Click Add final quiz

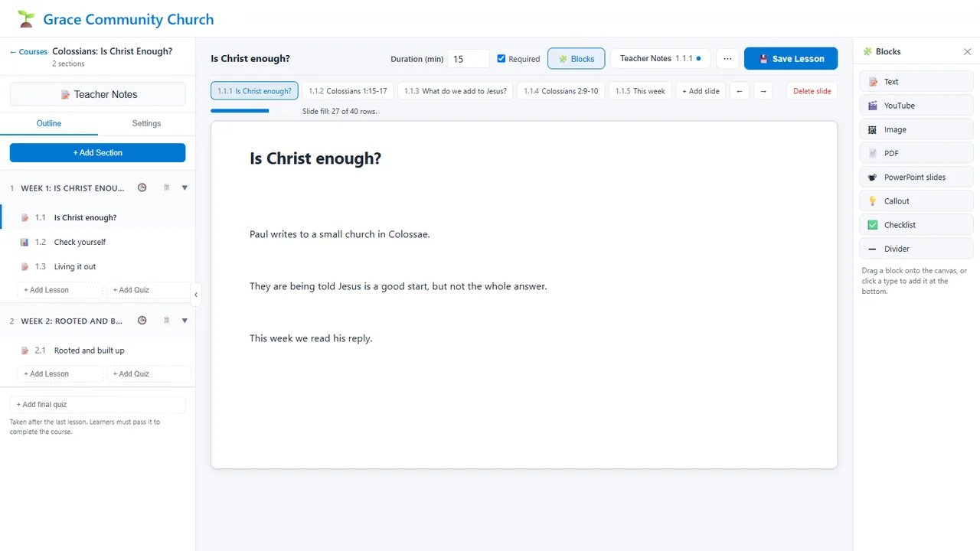click(98, 404)
